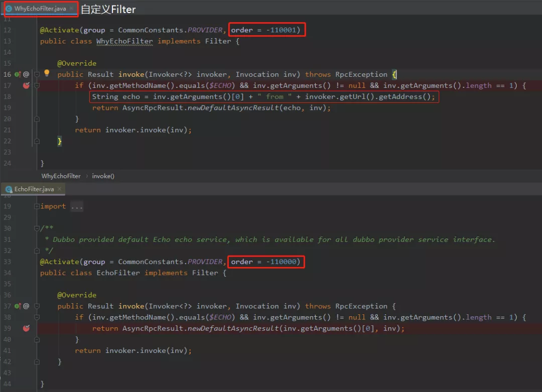The width and height of the screenshot is (542, 392).
Task: Expand the collapsed '...' import placeholder
Action: point(77,207)
